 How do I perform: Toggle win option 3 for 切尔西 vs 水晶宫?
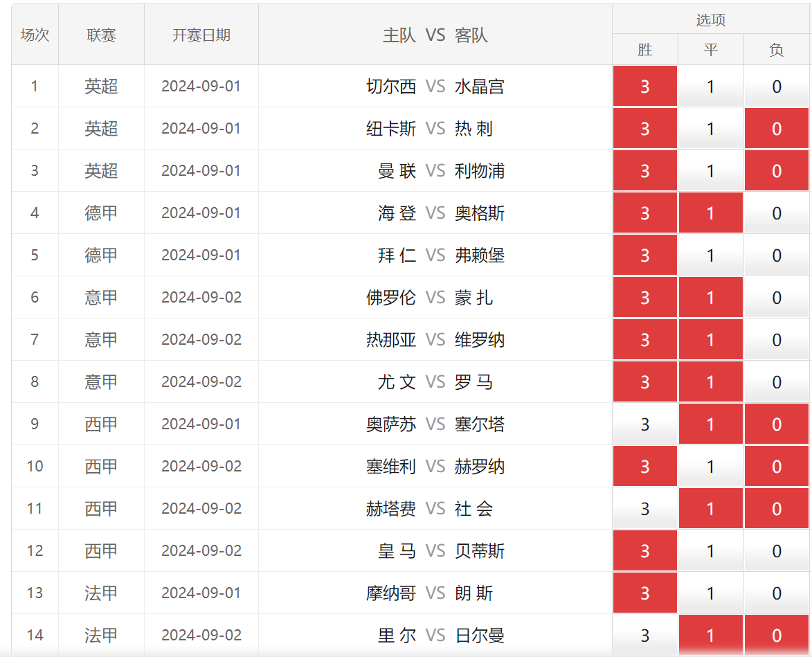coord(644,86)
